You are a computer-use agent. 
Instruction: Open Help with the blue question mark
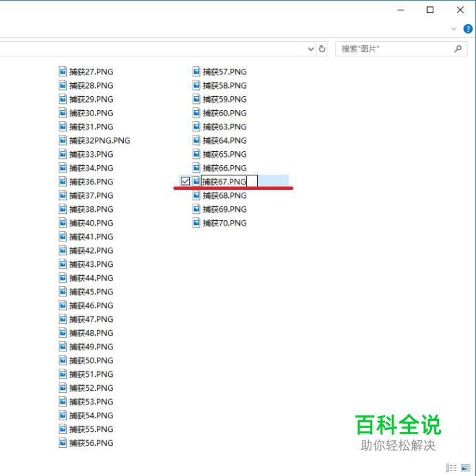pos(468,29)
